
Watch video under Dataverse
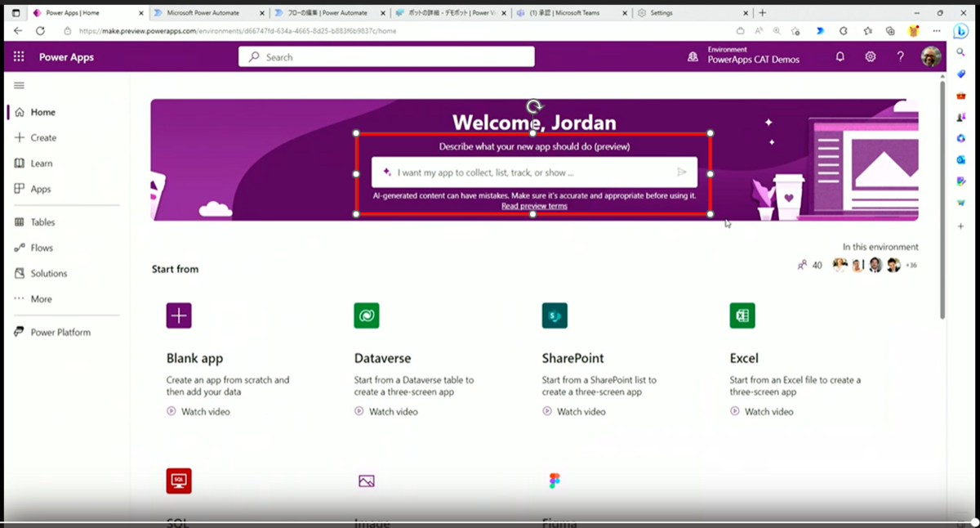(386, 412)
